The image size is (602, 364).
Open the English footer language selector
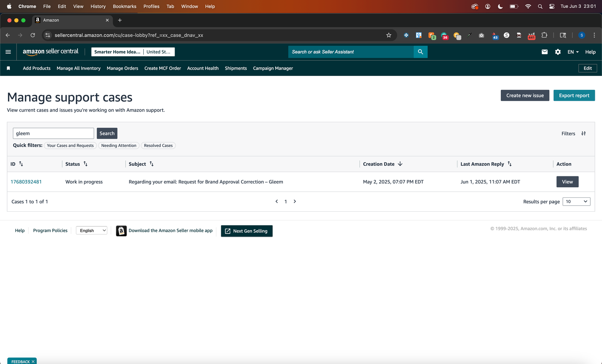tap(91, 231)
